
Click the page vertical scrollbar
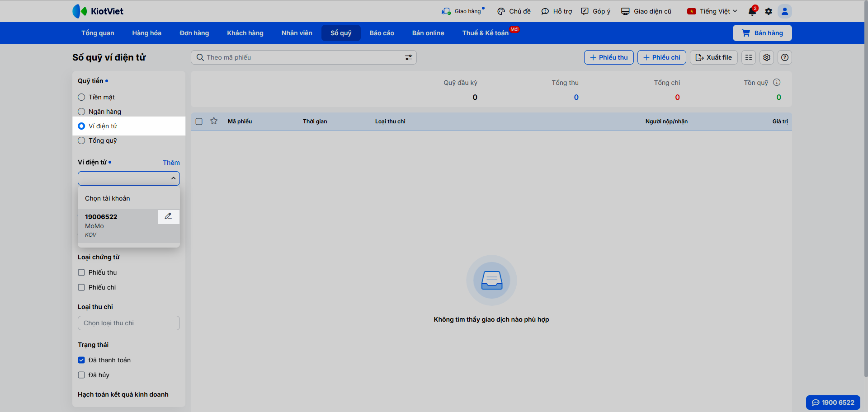tap(866, 190)
